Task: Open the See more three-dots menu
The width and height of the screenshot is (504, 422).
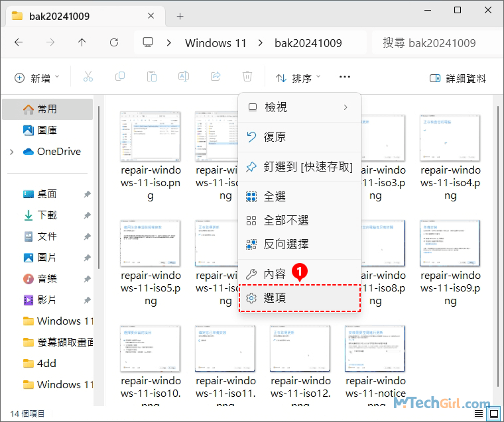Action: pos(344,78)
